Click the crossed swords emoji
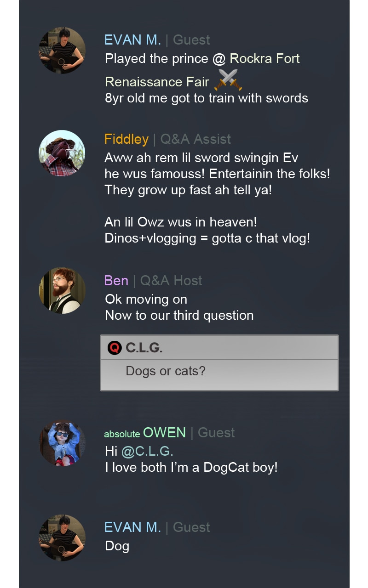Viewport: 368px width, 588px height. point(228,80)
